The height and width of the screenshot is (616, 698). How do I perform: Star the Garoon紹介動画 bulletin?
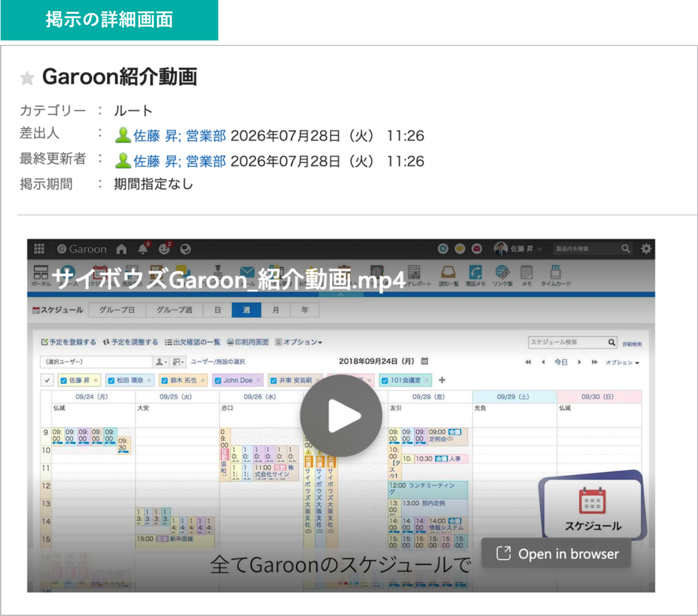(x=27, y=79)
